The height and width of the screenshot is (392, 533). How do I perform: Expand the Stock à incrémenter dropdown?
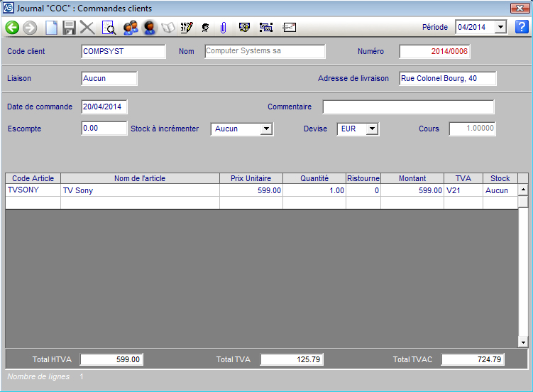[x=266, y=129]
